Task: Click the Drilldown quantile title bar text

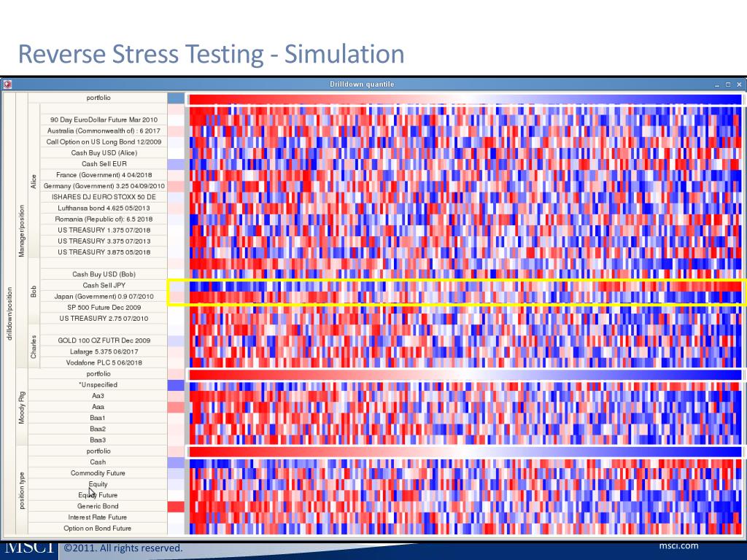Action: [362, 85]
